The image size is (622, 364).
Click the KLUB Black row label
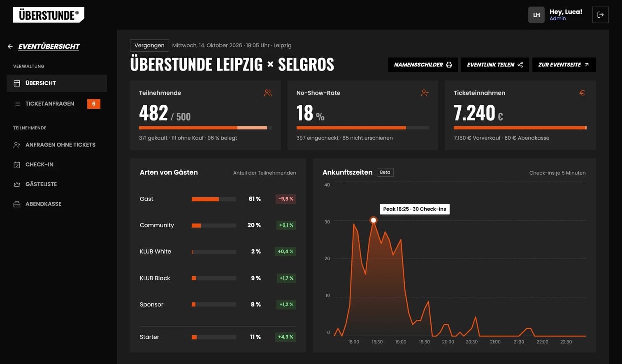tap(155, 279)
